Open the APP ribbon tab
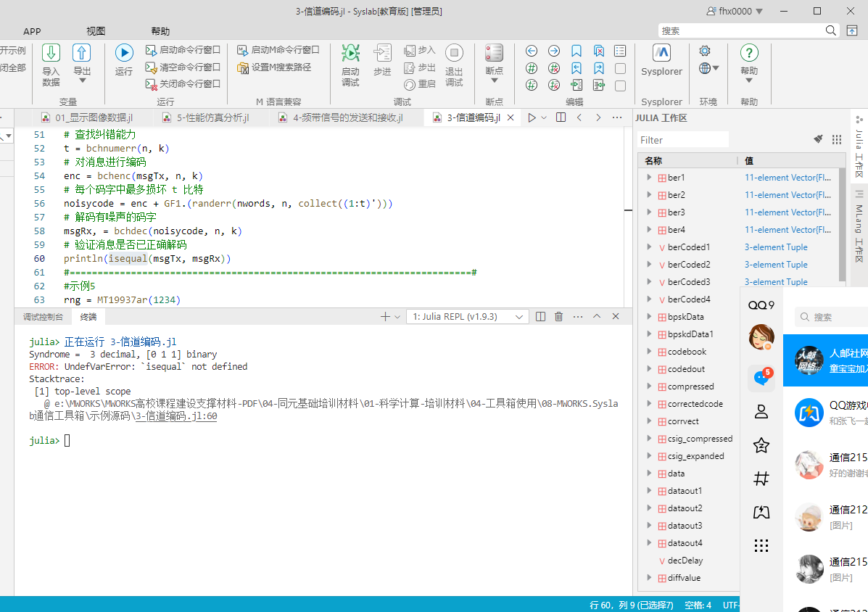This screenshot has height=612, width=868. [x=32, y=31]
